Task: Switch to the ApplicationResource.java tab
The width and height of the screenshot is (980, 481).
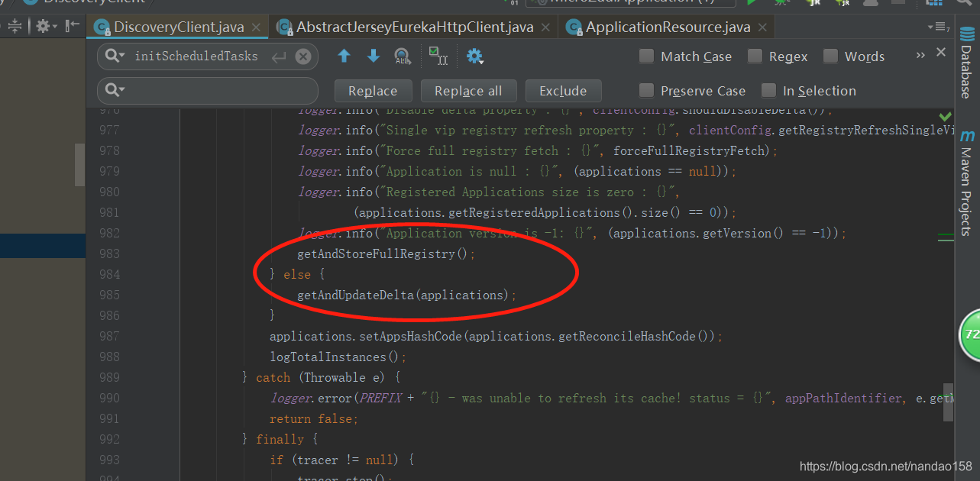Action: (668, 27)
